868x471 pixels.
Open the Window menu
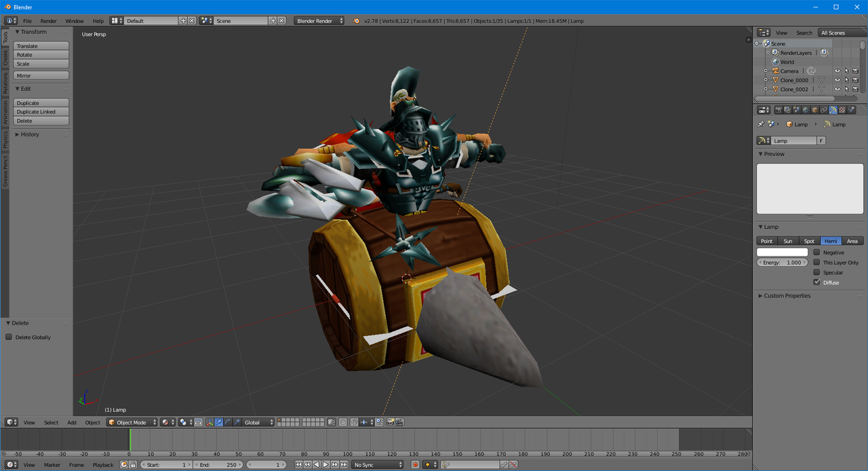click(x=75, y=21)
